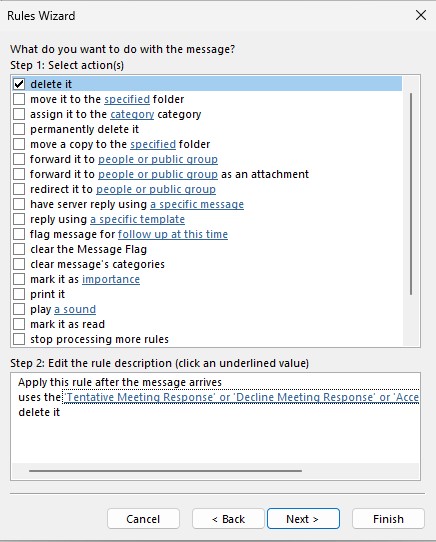Enable 'mark it as read' checkbox
Screen dimensions: 436x542
click(19, 324)
